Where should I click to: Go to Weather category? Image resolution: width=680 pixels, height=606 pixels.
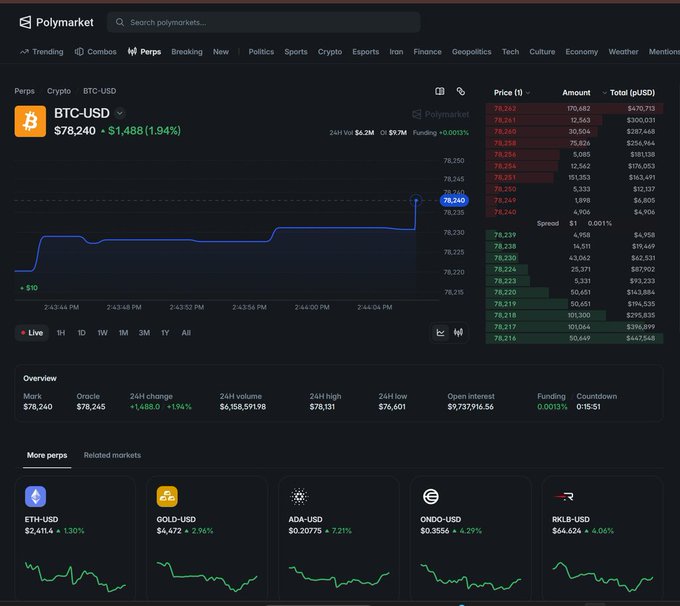(x=623, y=52)
